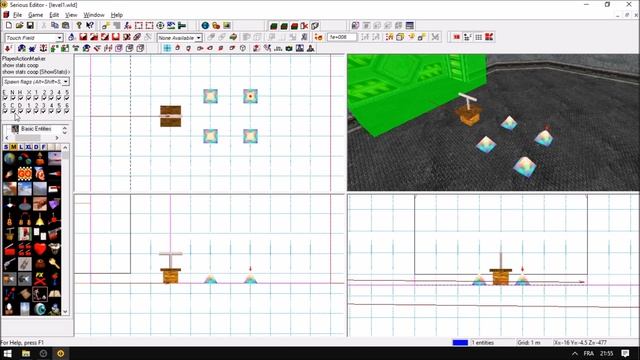Open the Edit menu
640x360 pixels.
pyautogui.click(x=54, y=15)
